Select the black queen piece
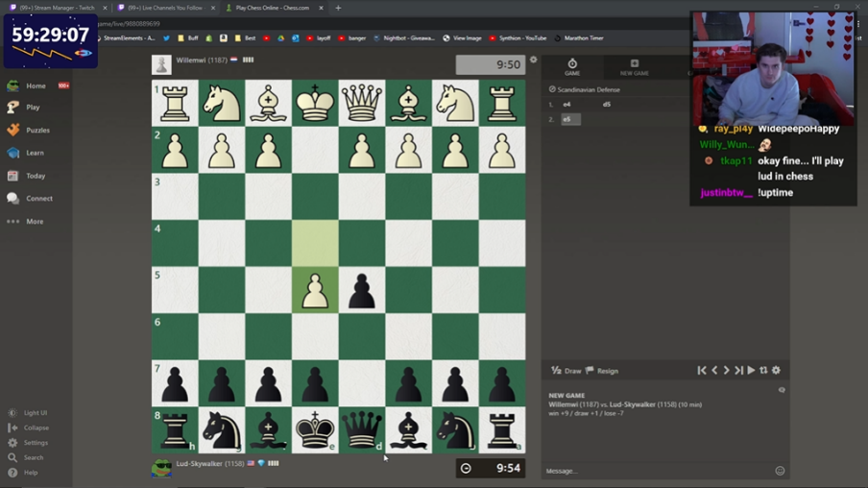Viewport: 868px width, 488px height. tap(362, 430)
